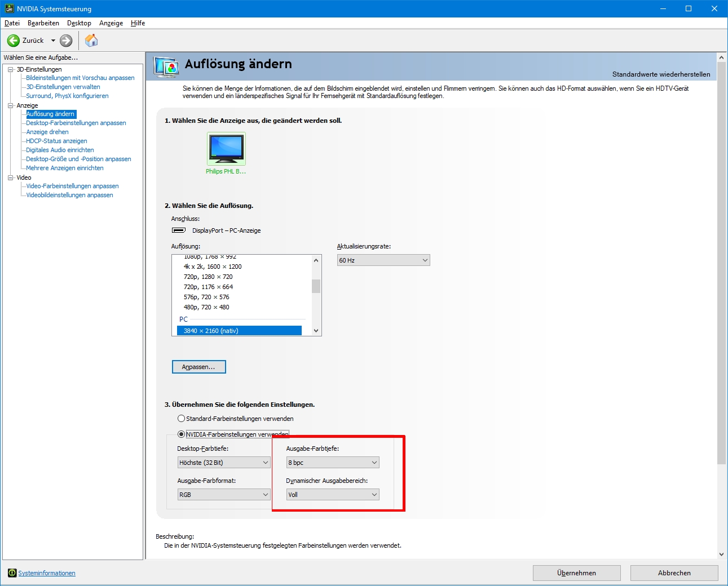The width and height of the screenshot is (728, 586).
Task: Select 3840 × 2160 (nativ) resolution
Action: tap(239, 331)
